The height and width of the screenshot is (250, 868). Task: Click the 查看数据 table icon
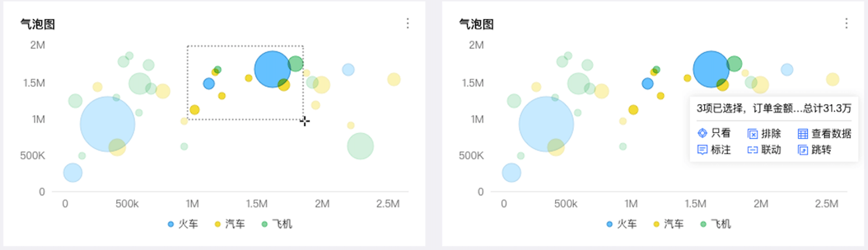coord(803,134)
